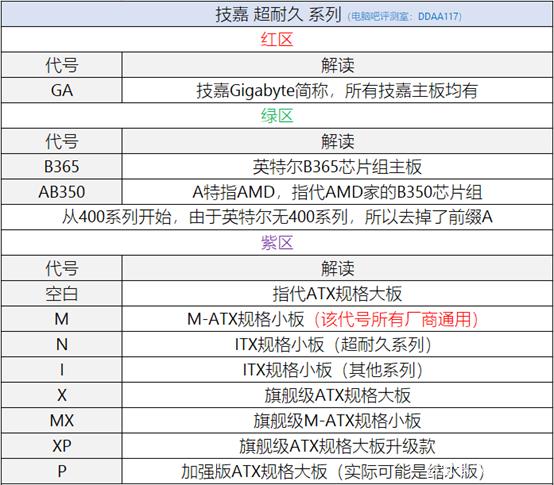Click '指代ATX规格大板' description cell
This screenshot has height=485, width=554.
pyautogui.click(x=337, y=294)
